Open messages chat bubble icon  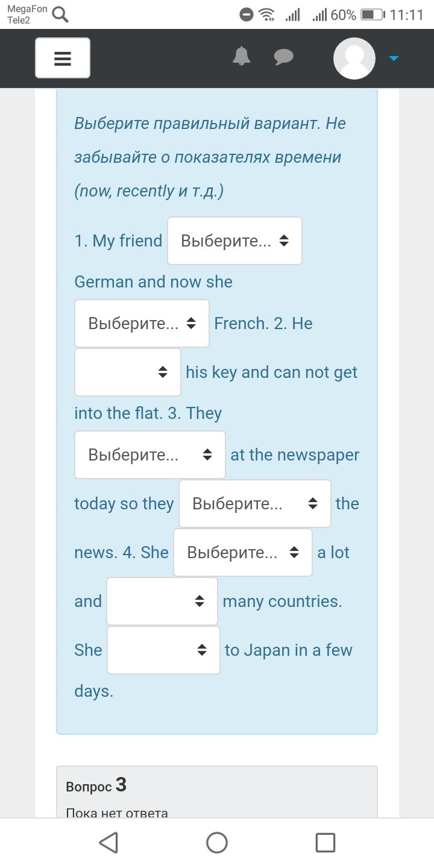283,57
